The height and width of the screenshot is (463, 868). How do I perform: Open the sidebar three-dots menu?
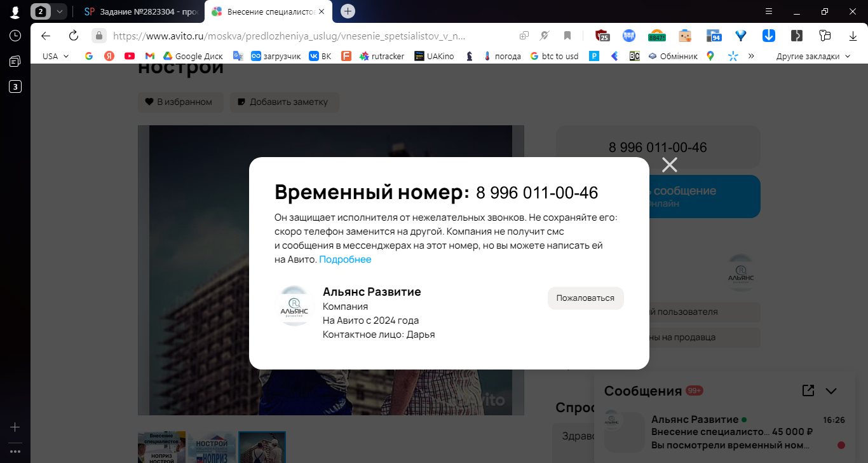tap(15, 452)
